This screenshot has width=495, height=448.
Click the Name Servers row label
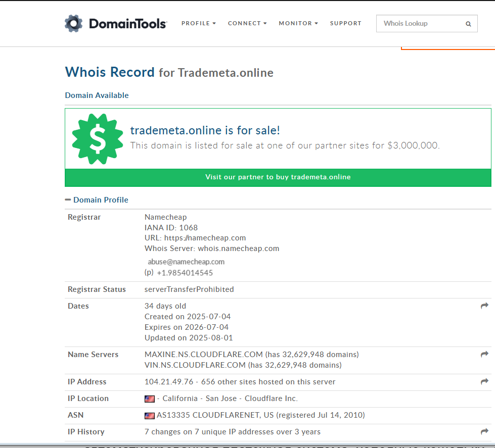click(x=93, y=355)
